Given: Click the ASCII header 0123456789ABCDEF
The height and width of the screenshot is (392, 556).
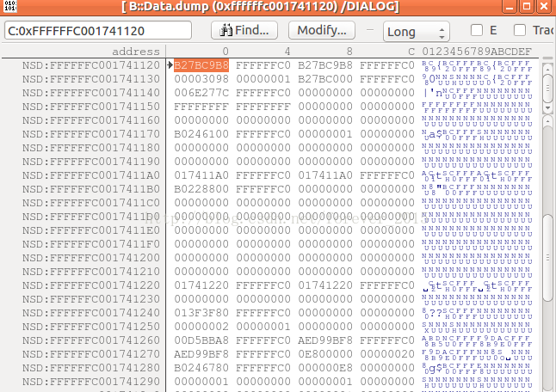Looking at the screenshot, I should point(477,52).
